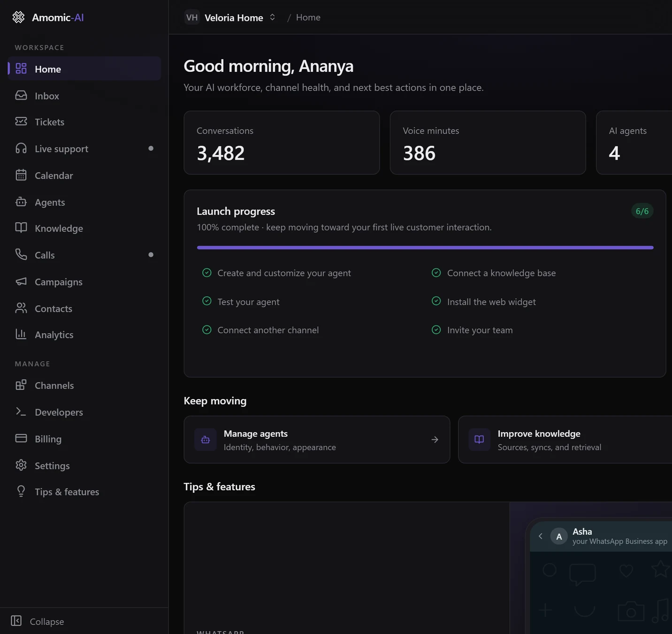
Task: Click the Calls phone icon
Action: 21,255
